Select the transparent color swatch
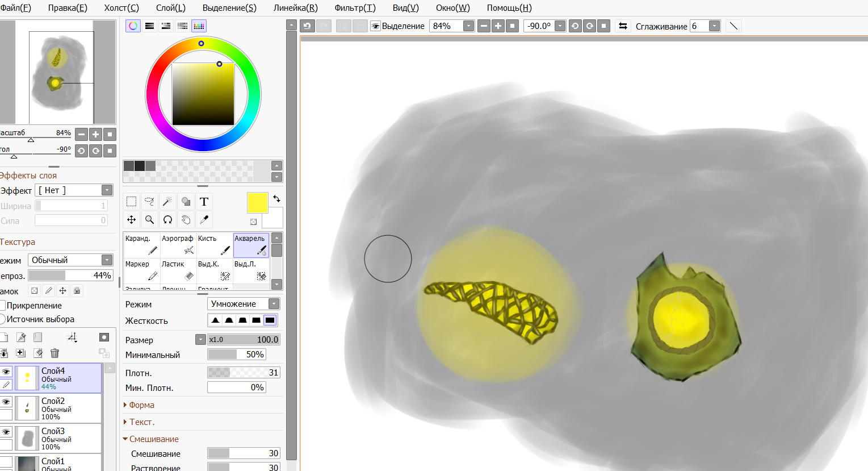 253,222
